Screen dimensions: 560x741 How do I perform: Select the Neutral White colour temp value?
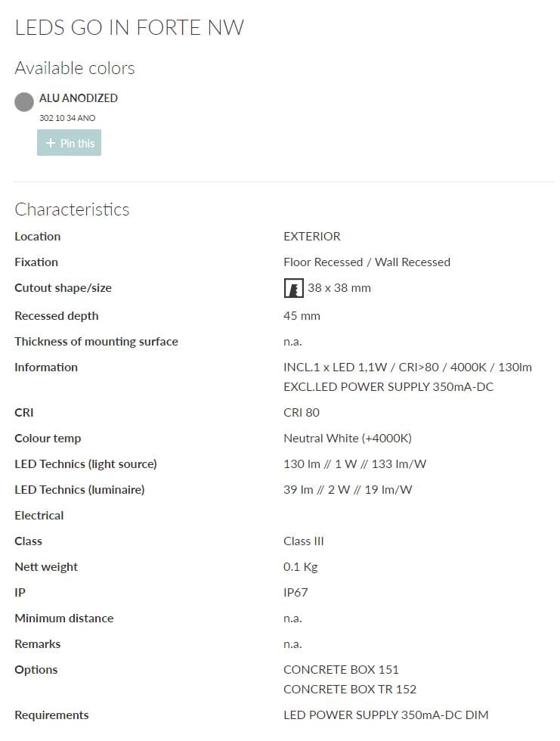pos(348,438)
